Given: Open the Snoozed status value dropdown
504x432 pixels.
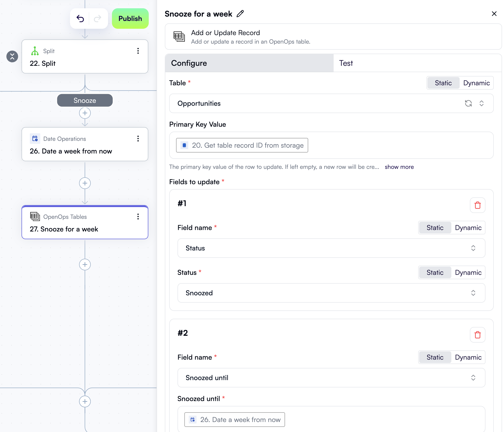Looking at the screenshot, I should point(473,293).
